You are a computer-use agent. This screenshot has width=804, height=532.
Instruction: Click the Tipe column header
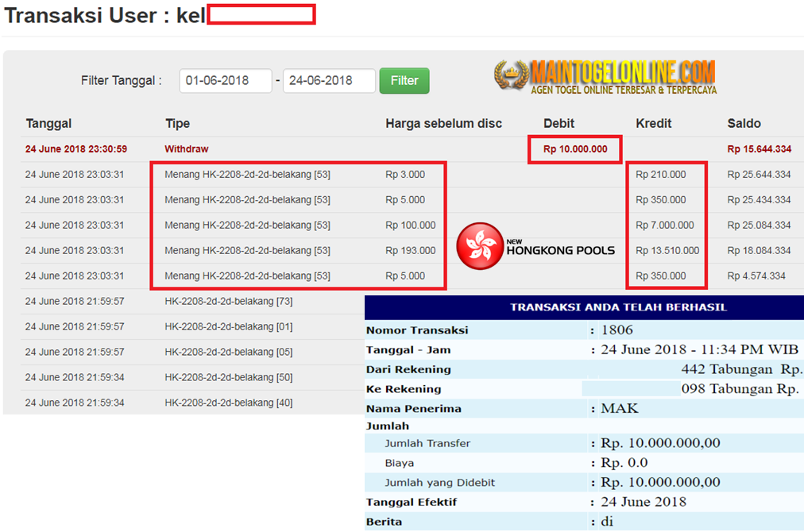[177, 124]
